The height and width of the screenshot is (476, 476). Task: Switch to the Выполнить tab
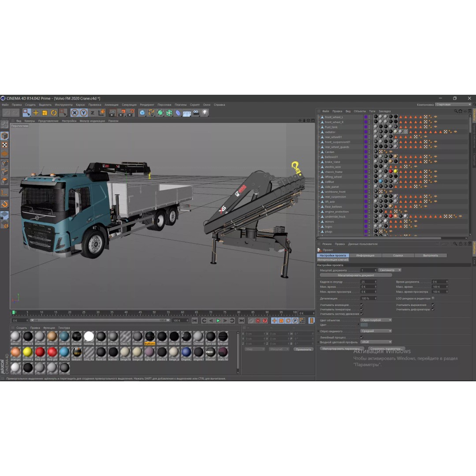[x=431, y=255]
